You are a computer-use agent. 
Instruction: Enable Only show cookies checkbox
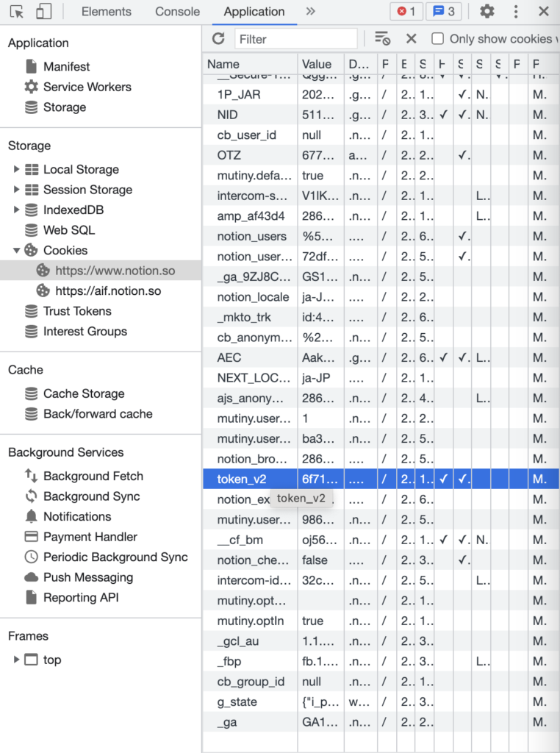(x=437, y=39)
